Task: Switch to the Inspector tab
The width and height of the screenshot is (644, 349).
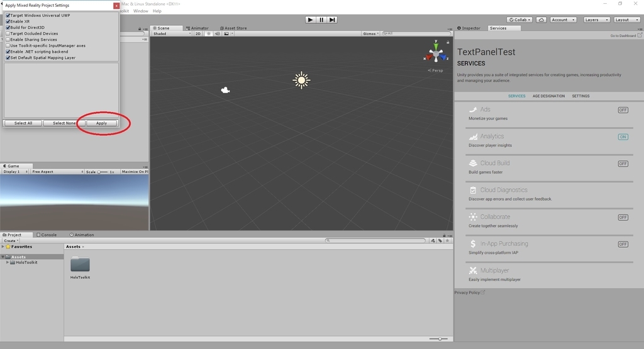Action: (x=469, y=28)
